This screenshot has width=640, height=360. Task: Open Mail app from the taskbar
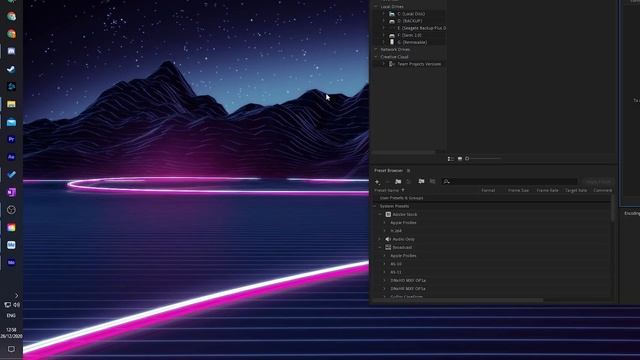pyautogui.click(x=11, y=122)
